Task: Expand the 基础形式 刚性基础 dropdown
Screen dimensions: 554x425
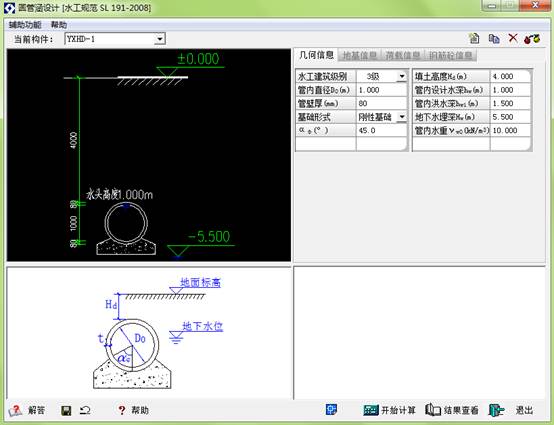Action: coord(402,117)
